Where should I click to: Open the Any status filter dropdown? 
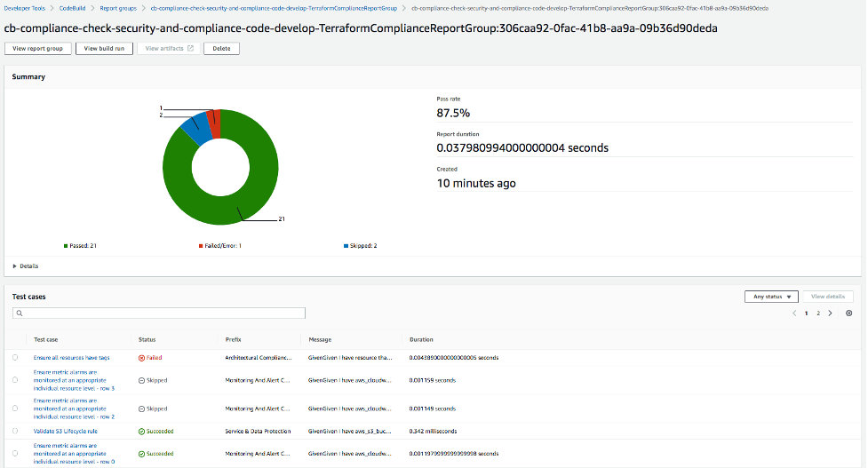click(772, 297)
